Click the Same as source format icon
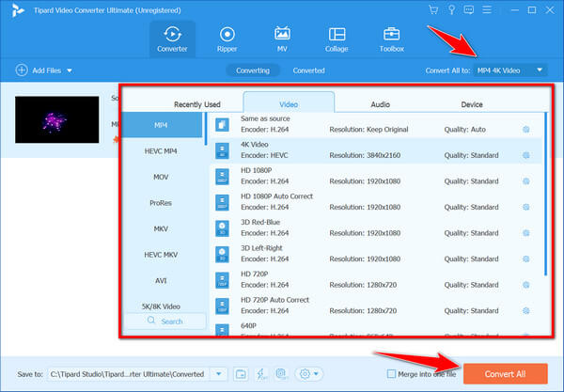The height and width of the screenshot is (392, 564). pos(222,125)
